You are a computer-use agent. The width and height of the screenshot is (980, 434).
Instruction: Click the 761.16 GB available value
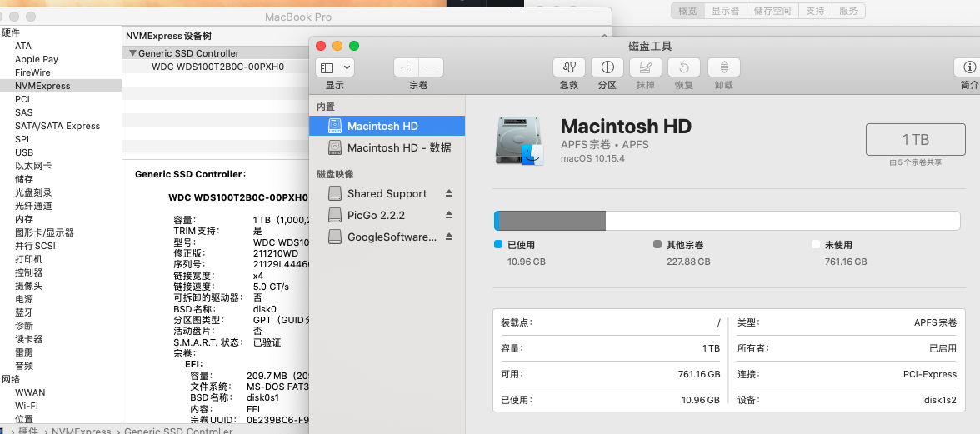pyautogui.click(x=699, y=374)
